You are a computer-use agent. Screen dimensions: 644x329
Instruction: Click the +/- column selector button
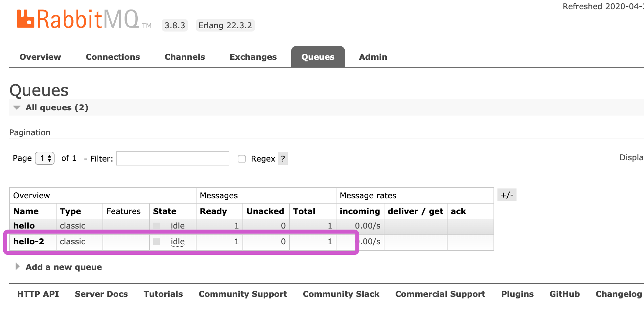coord(507,195)
